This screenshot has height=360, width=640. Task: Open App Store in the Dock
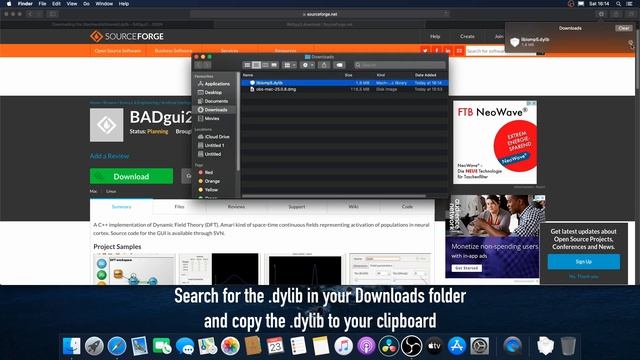pyautogui.click(x=457, y=346)
